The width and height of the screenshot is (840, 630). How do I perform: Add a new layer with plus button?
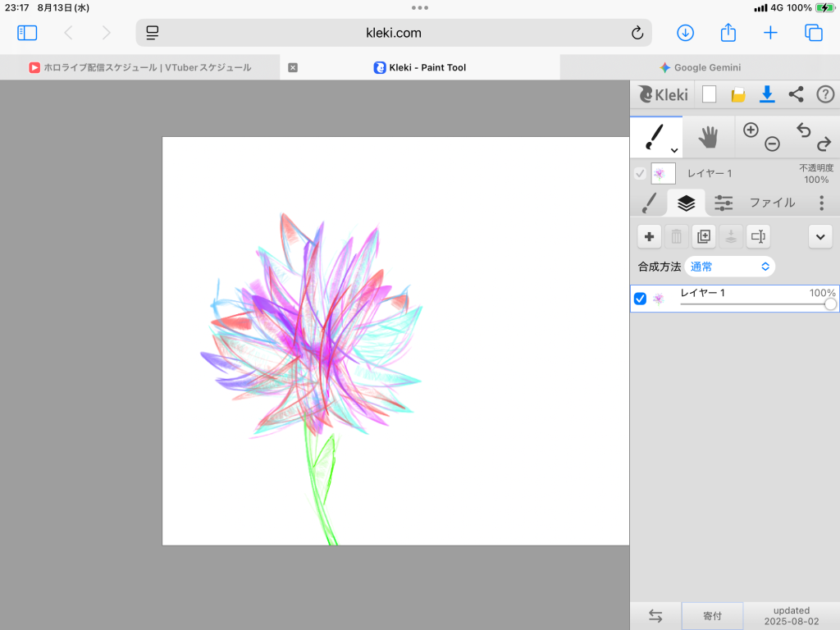(649, 236)
